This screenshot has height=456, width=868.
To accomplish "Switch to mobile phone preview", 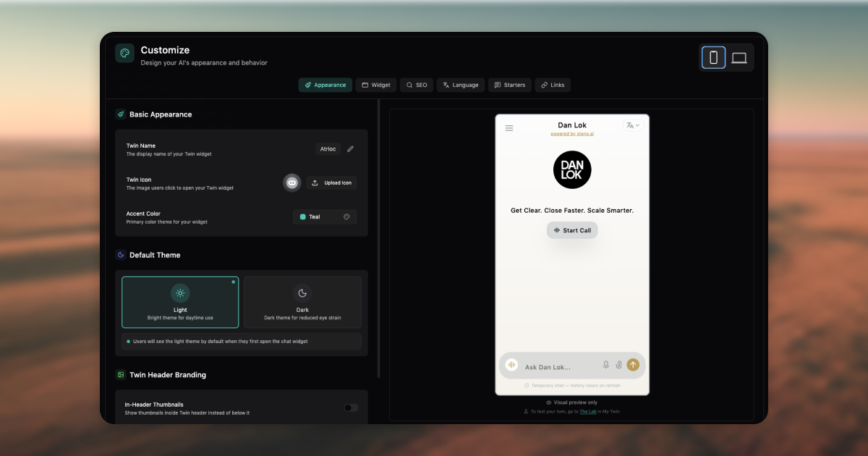I will pyautogui.click(x=713, y=57).
